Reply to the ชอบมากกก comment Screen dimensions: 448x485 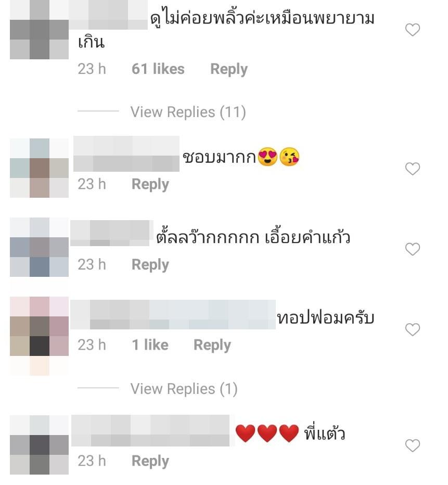(150, 184)
